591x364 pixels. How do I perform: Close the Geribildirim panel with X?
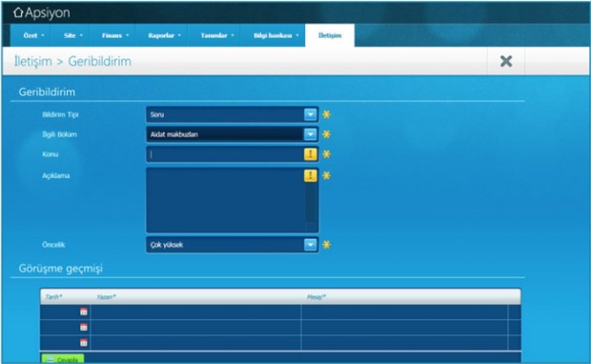click(506, 61)
